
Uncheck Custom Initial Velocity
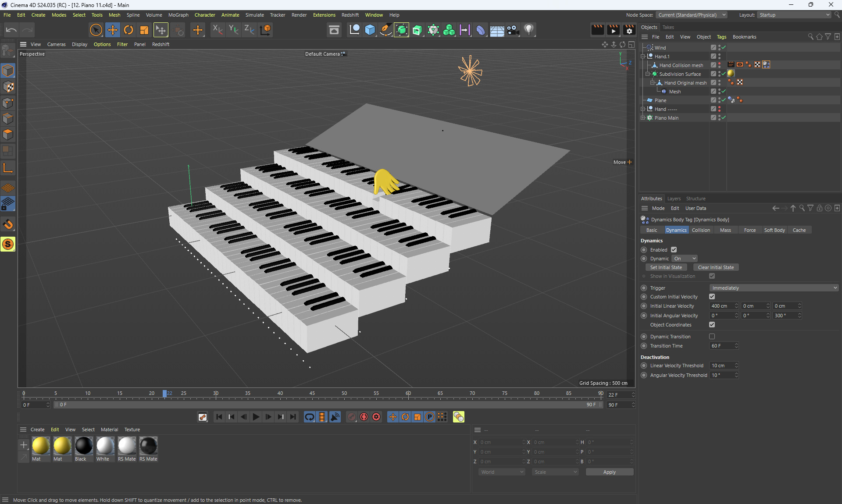click(x=712, y=297)
